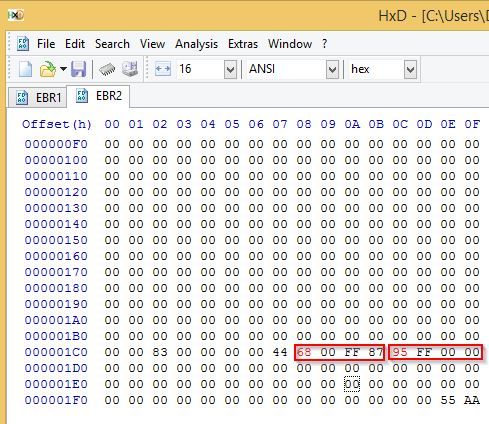
Task: Open the View menu
Action: (x=152, y=44)
